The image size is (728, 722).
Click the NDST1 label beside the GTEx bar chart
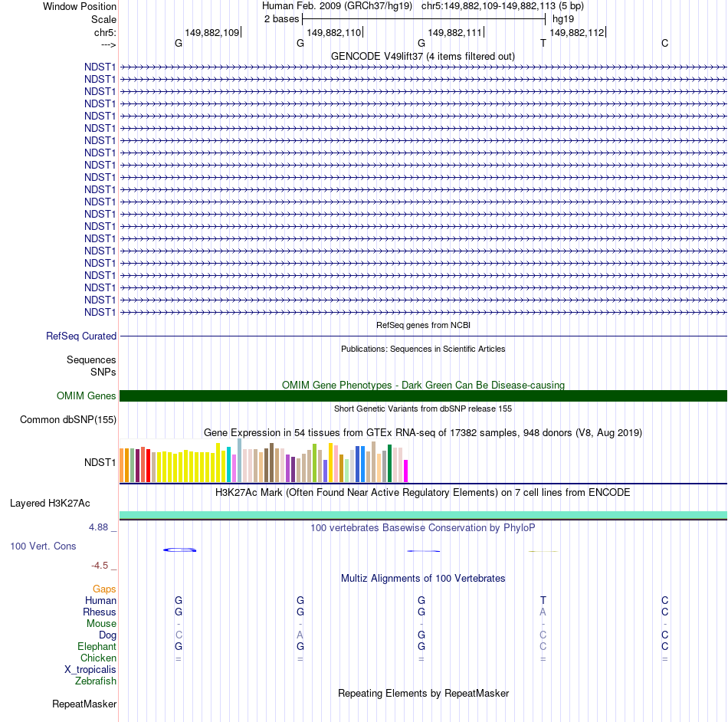tap(100, 462)
